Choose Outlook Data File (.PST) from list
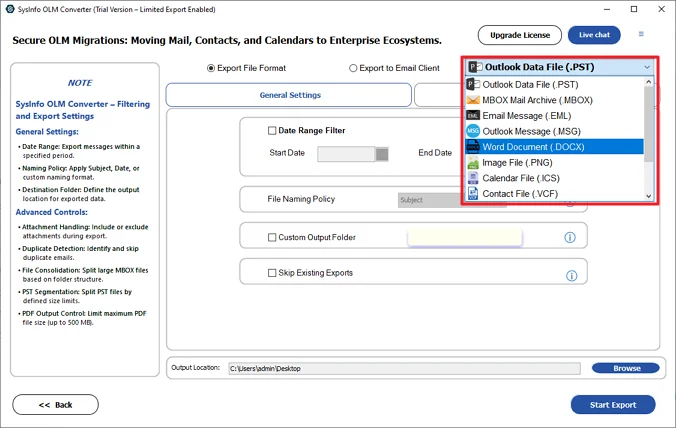The height and width of the screenshot is (428, 676). click(x=554, y=84)
